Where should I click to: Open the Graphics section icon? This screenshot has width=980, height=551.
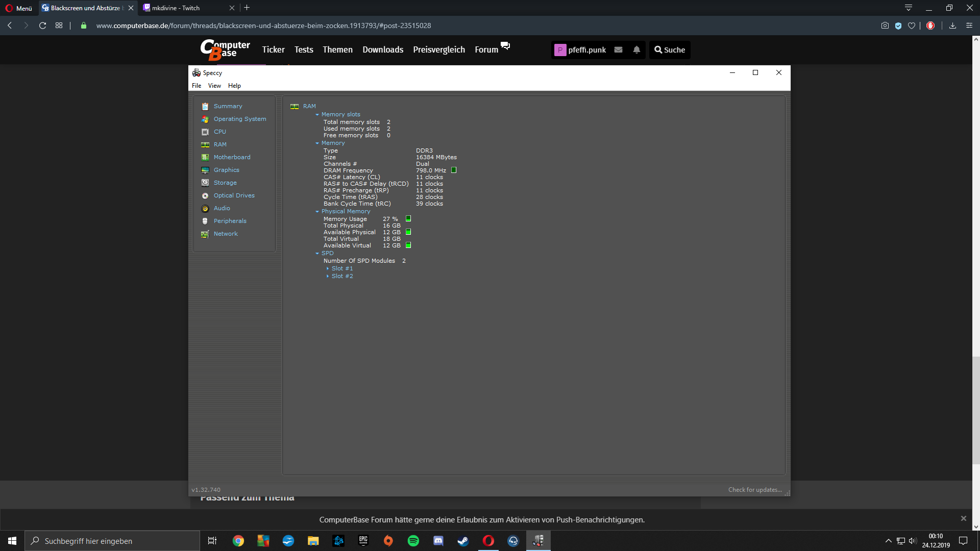205,170
